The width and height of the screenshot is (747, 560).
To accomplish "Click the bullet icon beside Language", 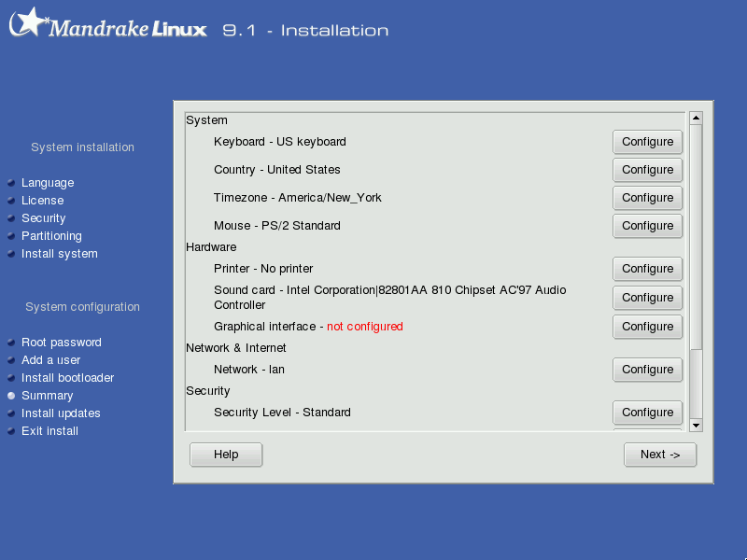I will [x=11, y=183].
